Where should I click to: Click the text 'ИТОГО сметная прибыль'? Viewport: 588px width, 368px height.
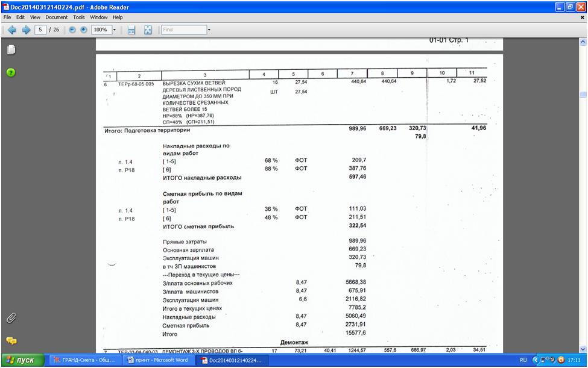198,226
